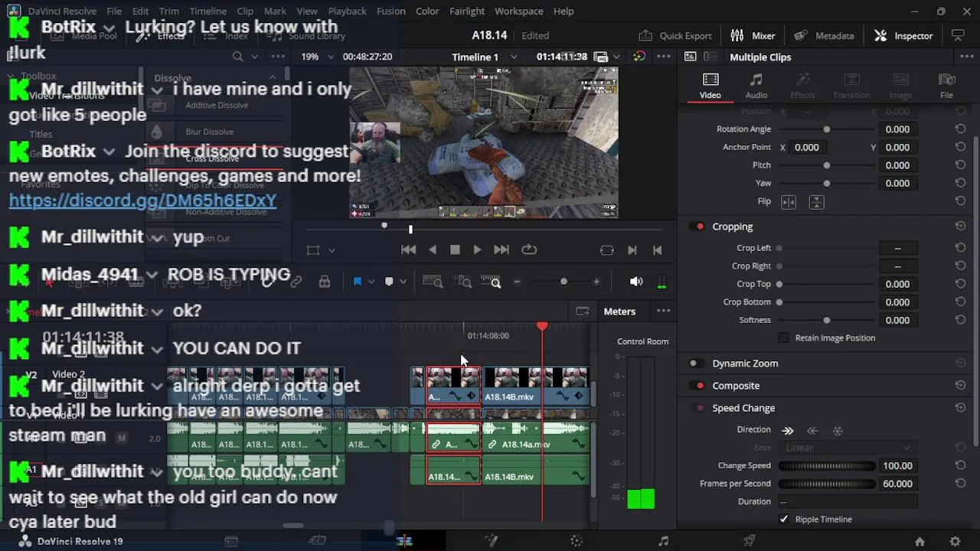Open Meters panel options menu
The image size is (980, 551).
pyautogui.click(x=663, y=311)
